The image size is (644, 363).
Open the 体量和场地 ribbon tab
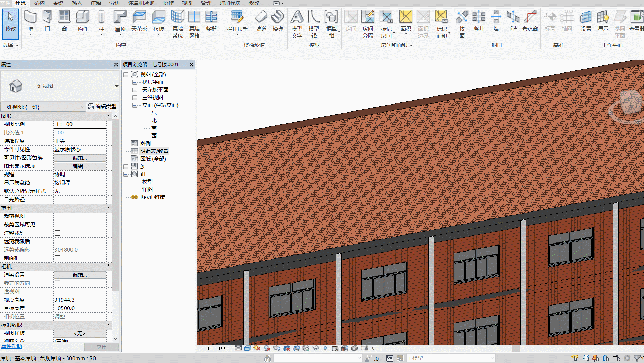click(141, 3)
